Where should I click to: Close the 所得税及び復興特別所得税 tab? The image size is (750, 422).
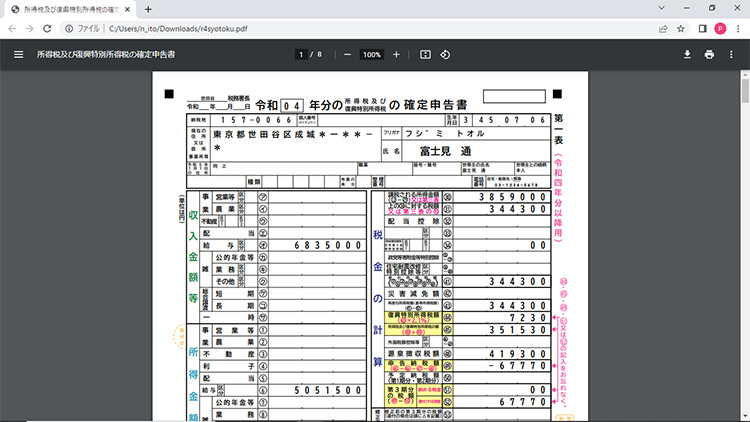[128, 9]
